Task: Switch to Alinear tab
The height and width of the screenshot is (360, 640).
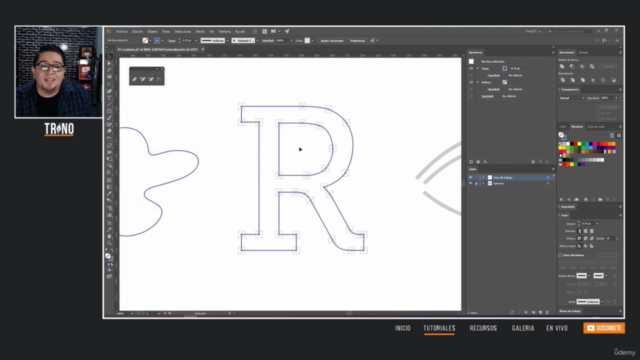Action: pos(584,52)
